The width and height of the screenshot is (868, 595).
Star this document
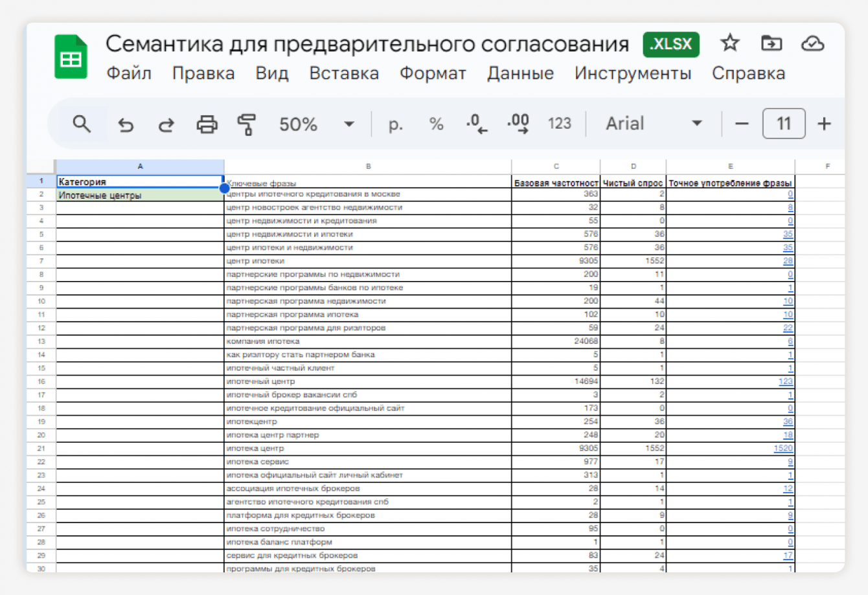730,43
